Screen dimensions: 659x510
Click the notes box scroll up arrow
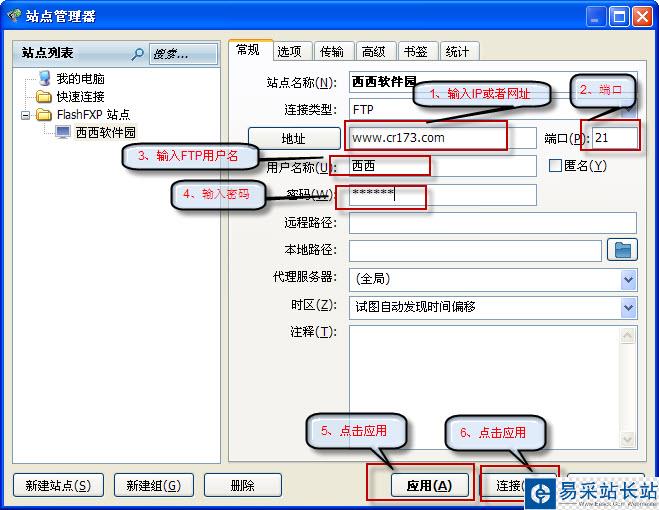pos(628,336)
